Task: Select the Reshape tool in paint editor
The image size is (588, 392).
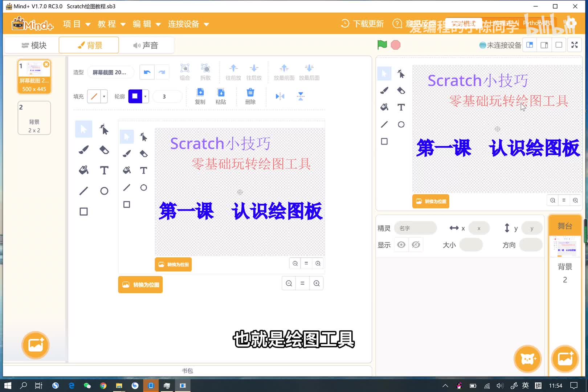Action: coord(104,129)
